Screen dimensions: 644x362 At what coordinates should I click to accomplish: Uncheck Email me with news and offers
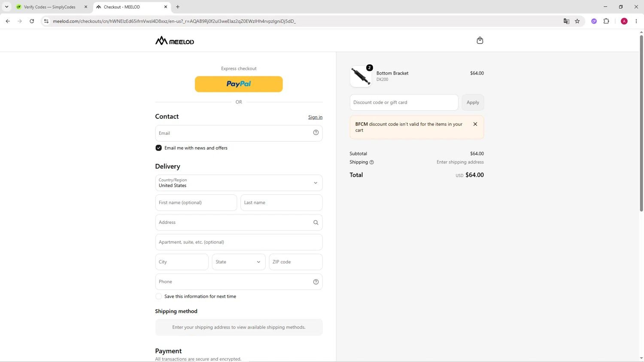(x=158, y=148)
